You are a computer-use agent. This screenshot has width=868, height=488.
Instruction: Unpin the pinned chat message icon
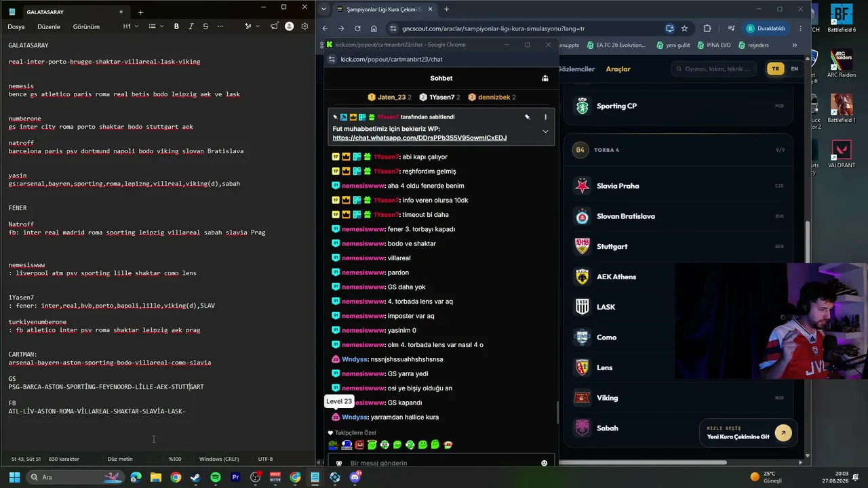[x=527, y=117]
